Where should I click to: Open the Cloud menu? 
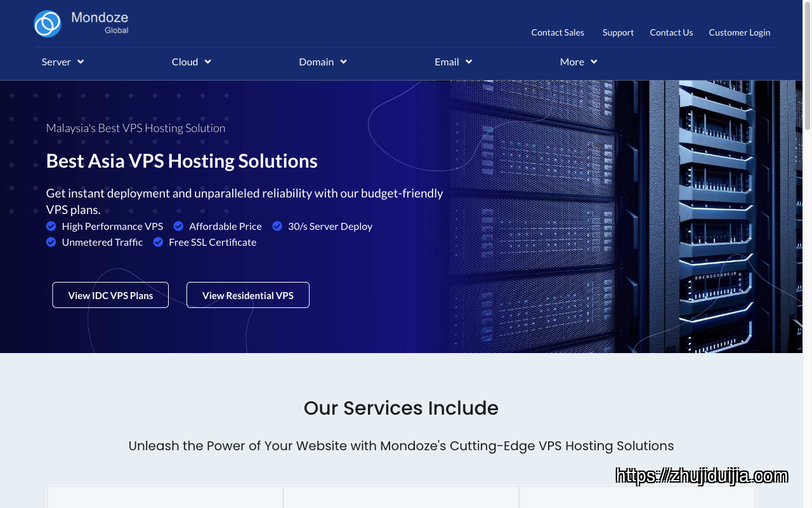coord(192,62)
